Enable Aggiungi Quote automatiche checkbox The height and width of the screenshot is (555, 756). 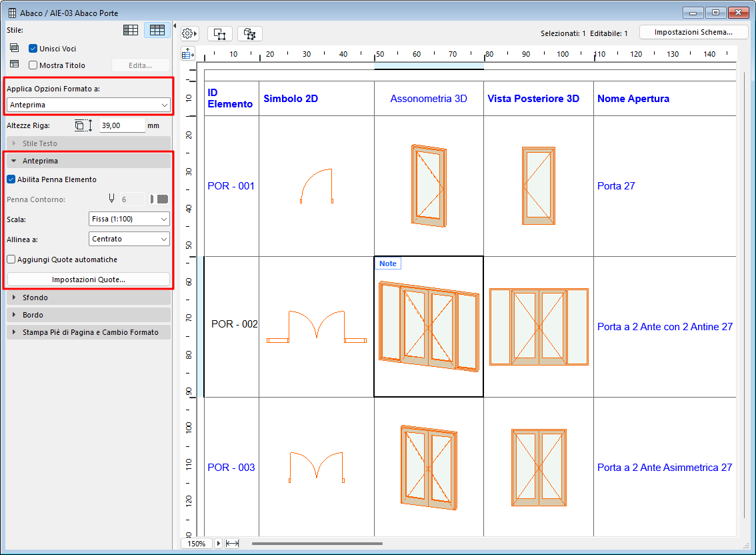pyautogui.click(x=11, y=259)
